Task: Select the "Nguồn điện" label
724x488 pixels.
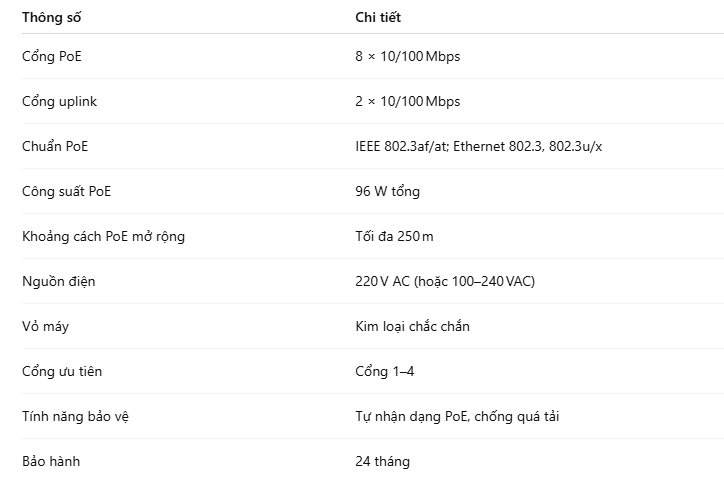Action: [58, 281]
